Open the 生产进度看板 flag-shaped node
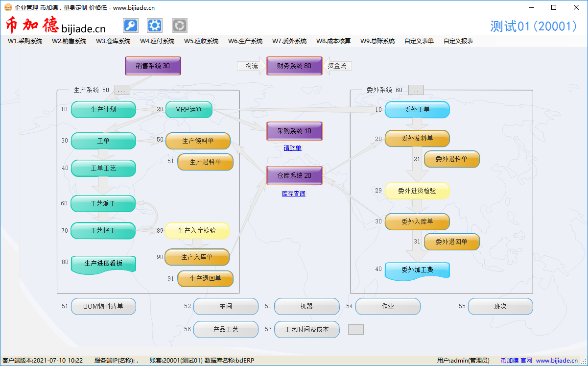The image size is (588, 366). click(x=103, y=264)
